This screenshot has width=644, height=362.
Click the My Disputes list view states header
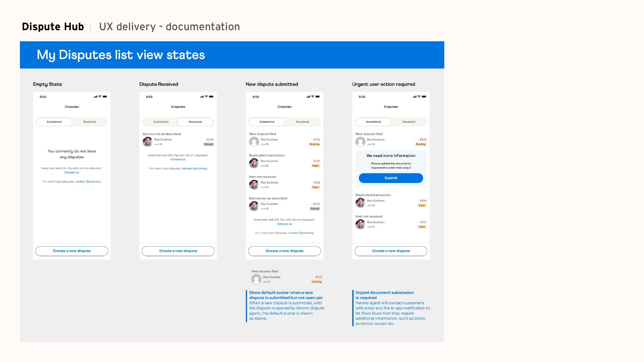(x=121, y=55)
